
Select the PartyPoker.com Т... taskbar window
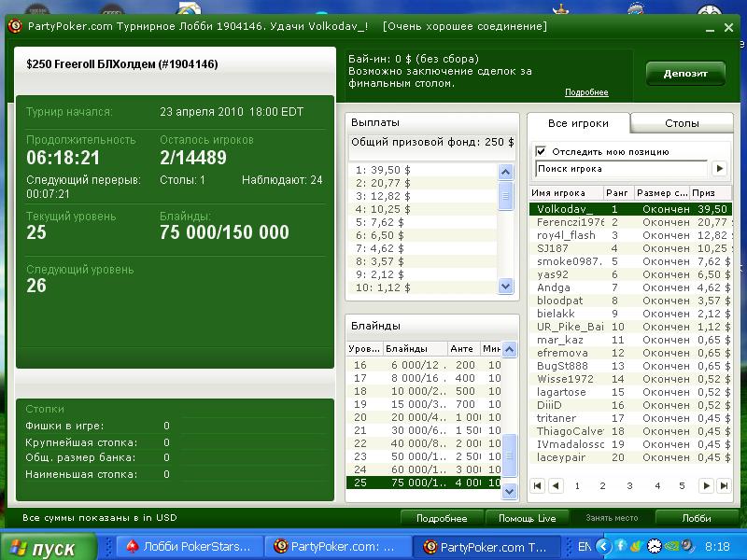pyautogui.click(x=486, y=546)
